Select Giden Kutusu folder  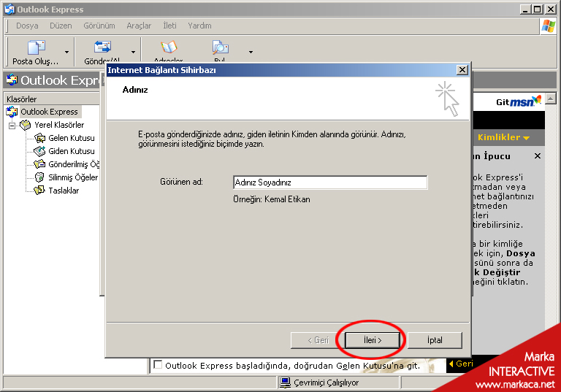pyautogui.click(x=72, y=151)
